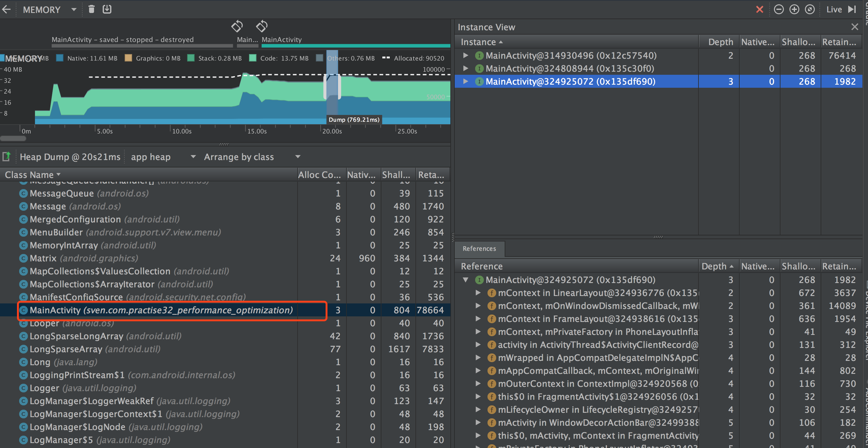Click the zoom out memory timeline icon
The height and width of the screenshot is (448, 868).
(779, 9)
